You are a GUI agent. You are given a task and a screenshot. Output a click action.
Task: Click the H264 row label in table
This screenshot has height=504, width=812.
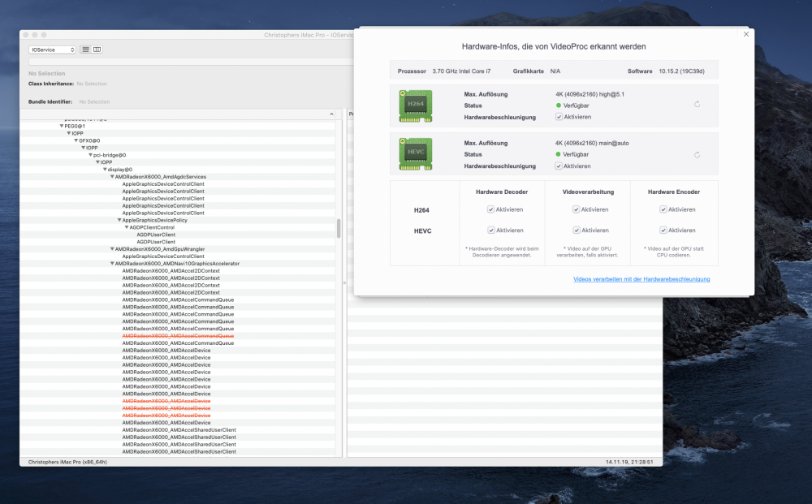(x=421, y=210)
